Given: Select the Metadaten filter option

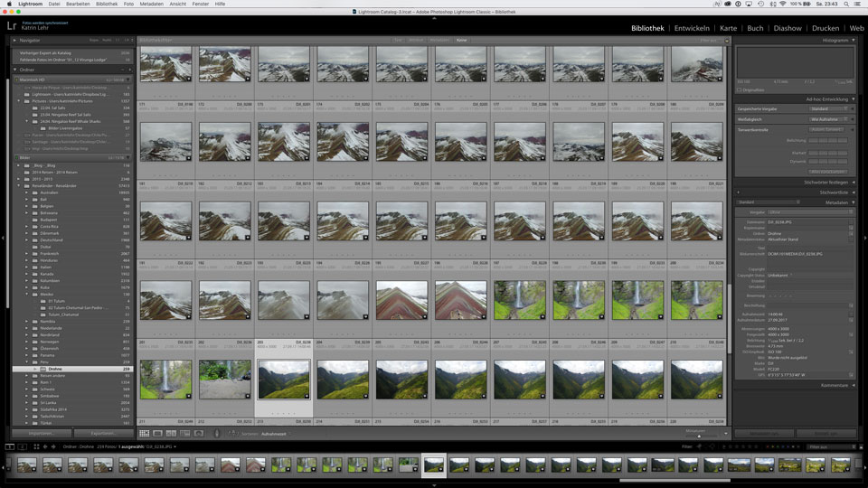Looking at the screenshot, I should pos(439,41).
